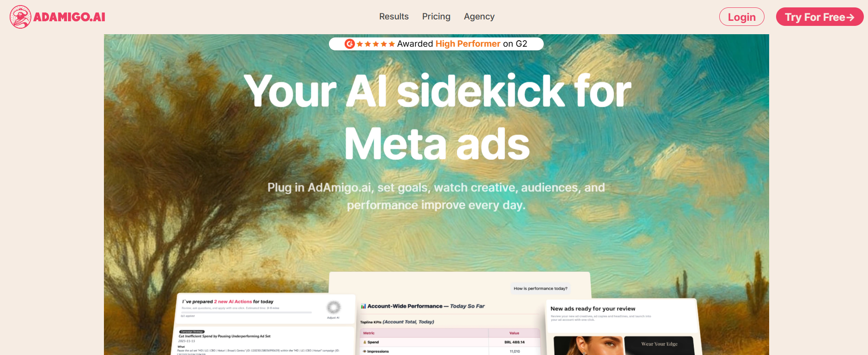The height and width of the screenshot is (355, 868).
Task: Click the five-star rating icons
Action: point(376,44)
